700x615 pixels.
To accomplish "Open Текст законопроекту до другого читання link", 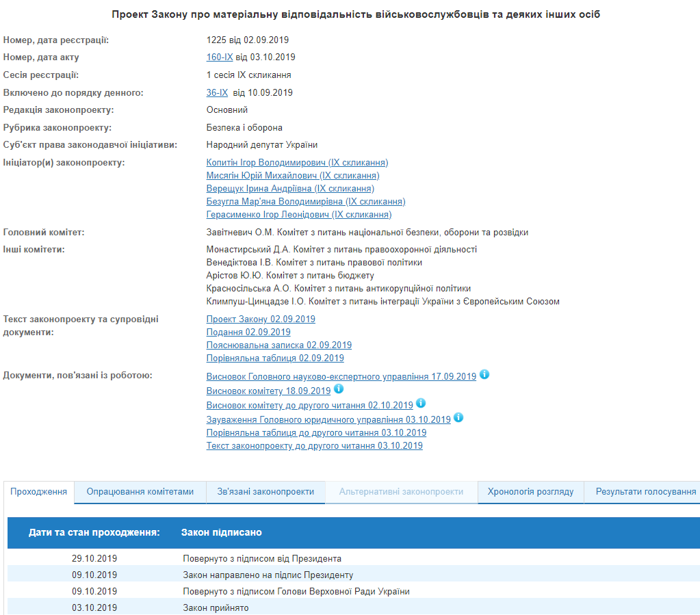I will [x=314, y=446].
